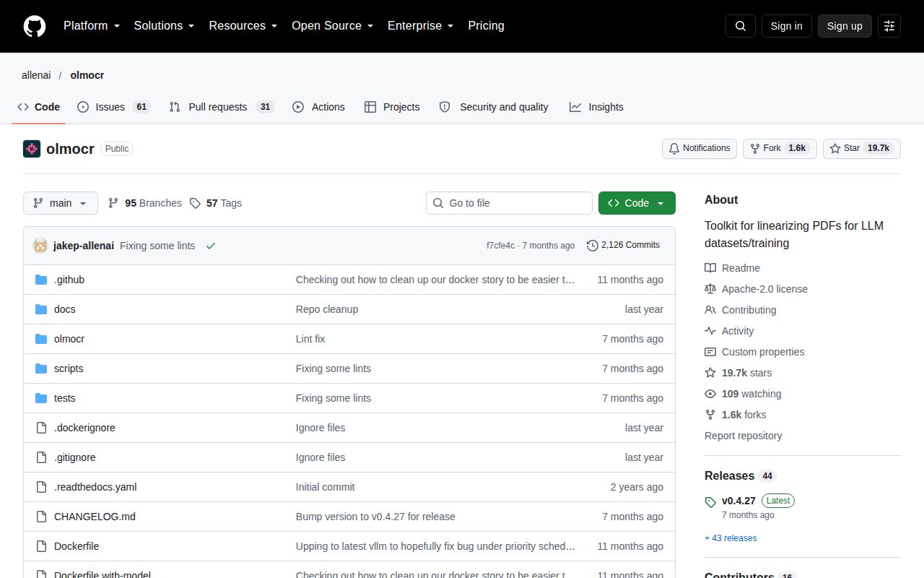This screenshot has height=578, width=924.
Task: Click the Apache-2.0 license scale icon
Action: tap(710, 289)
